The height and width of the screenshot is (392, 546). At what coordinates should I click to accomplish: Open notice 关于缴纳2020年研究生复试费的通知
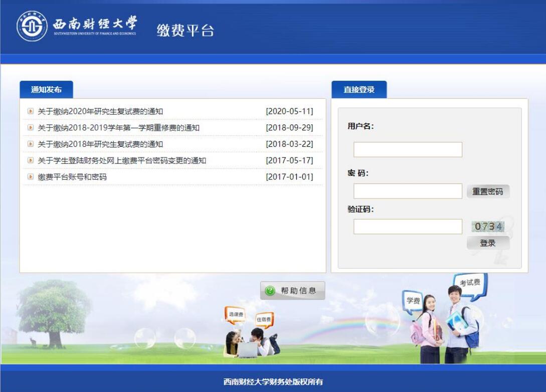100,111
